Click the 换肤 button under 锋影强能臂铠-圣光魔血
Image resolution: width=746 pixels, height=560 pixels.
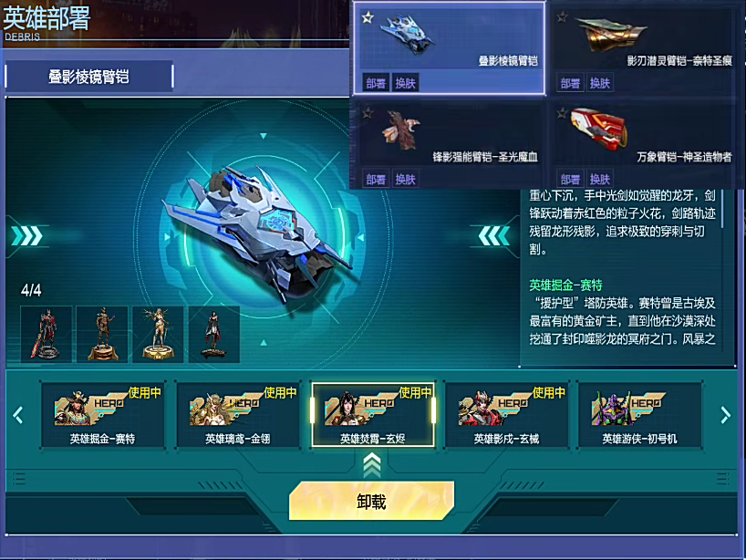click(x=405, y=180)
